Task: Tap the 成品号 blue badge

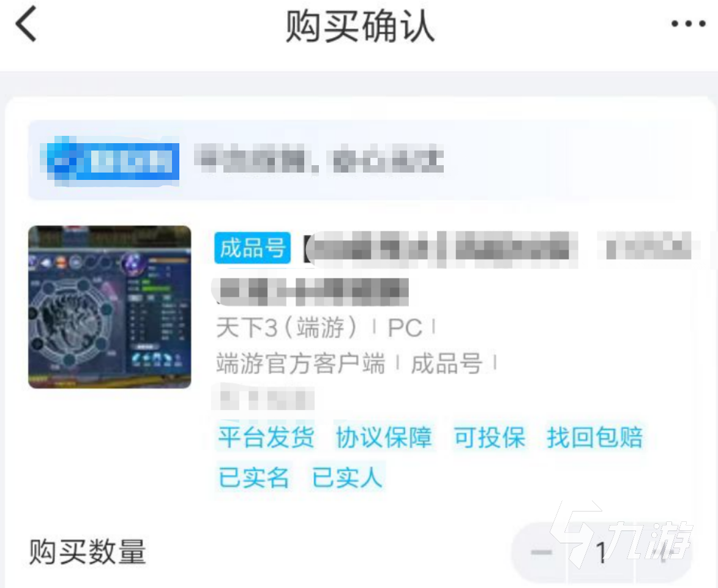Action: pos(252,248)
